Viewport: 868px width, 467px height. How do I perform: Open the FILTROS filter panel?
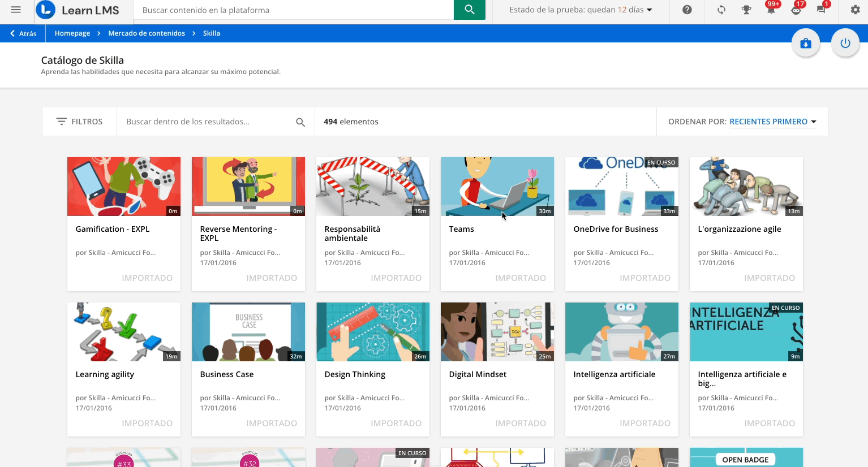pyautogui.click(x=79, y=122)
